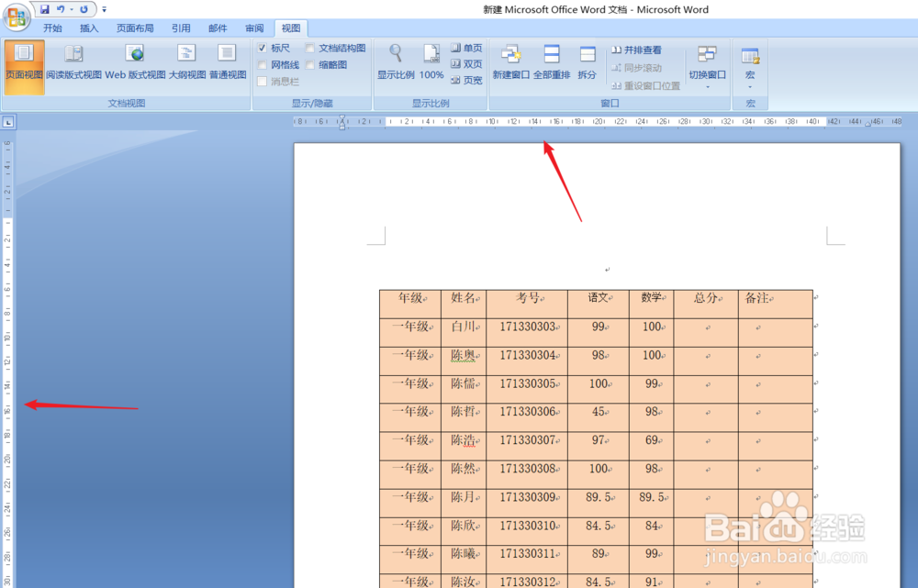The height and width of the screenshot is (588, 918).
Task: Uncheck the 标尺 checkbox
Action: point(263,48)
